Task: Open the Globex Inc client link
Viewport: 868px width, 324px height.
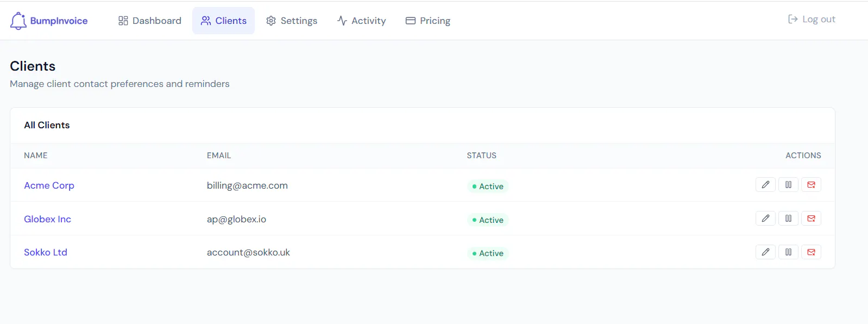Action: 47,219
